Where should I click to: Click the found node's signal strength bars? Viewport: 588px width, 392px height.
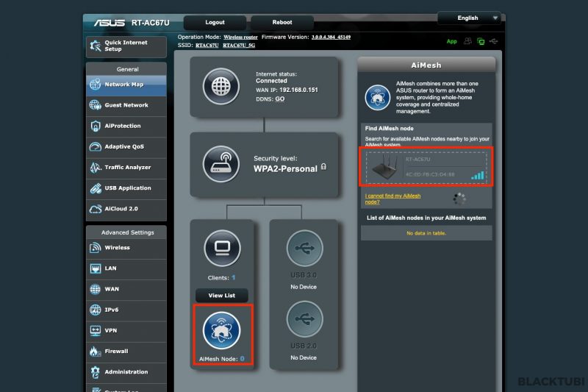pos(477,175)
